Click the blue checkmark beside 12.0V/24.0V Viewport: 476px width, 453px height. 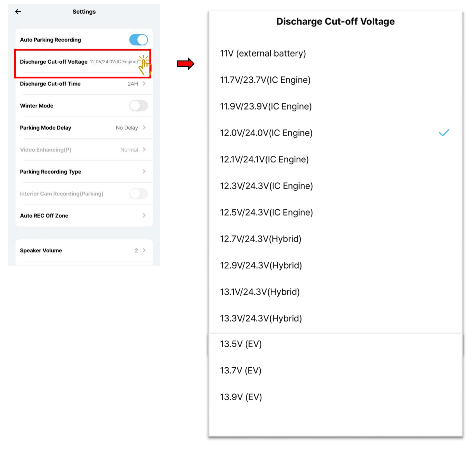(x=444, y=133)
